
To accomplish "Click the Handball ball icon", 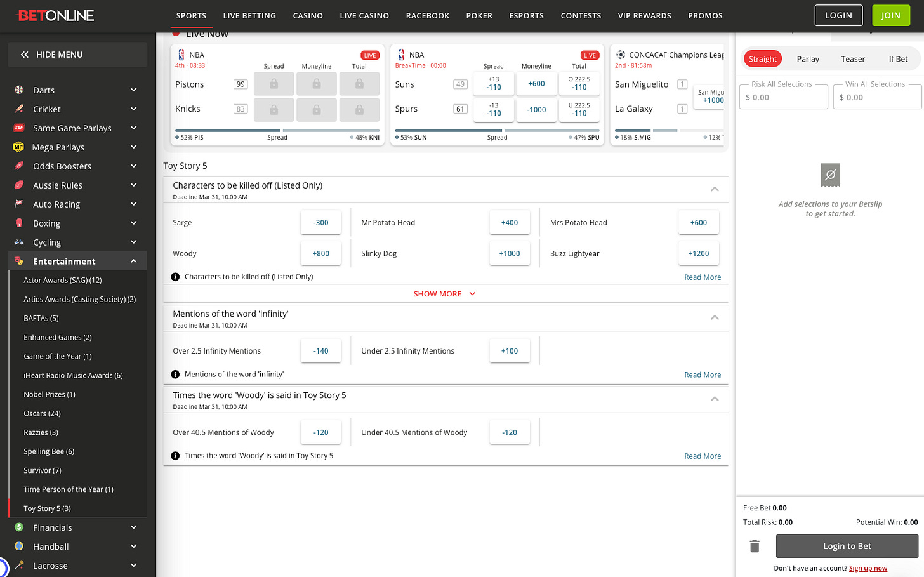I will coord(19,547).
